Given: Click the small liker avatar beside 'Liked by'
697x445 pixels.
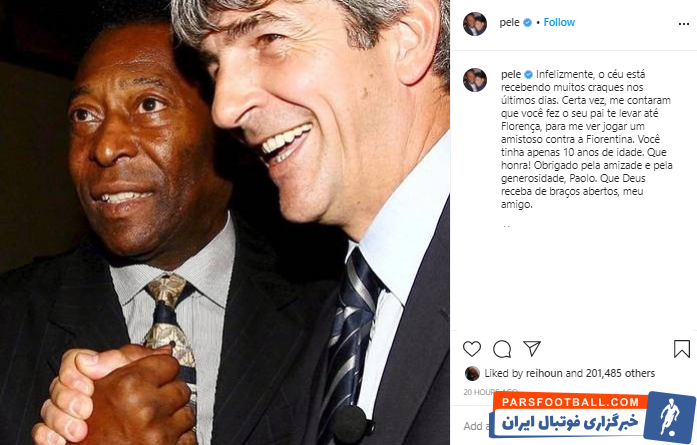Looking at the screenshot, I should (x=471, y=373).
